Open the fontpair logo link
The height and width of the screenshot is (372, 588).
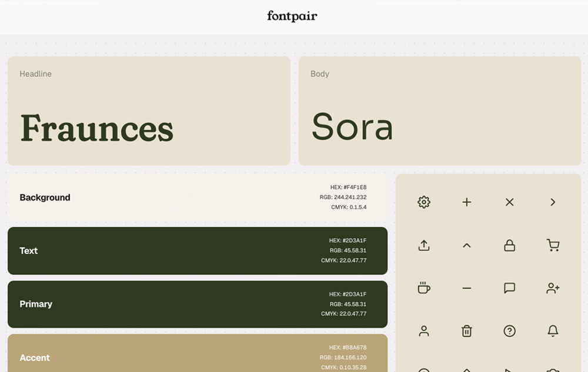click(292, 16)
